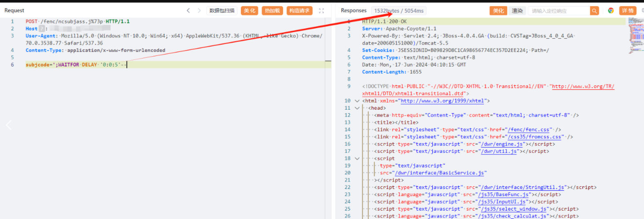Image resolution: width=644 pixels, height=219 pixels.
Task: Click the Responses panel 美化 button
Action: coord(498,11)
